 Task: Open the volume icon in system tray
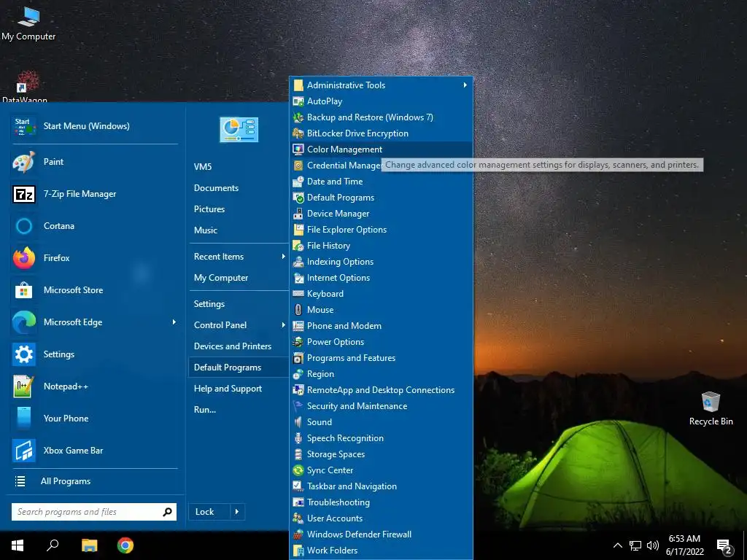pyautogui.click(x=653, y=545)
